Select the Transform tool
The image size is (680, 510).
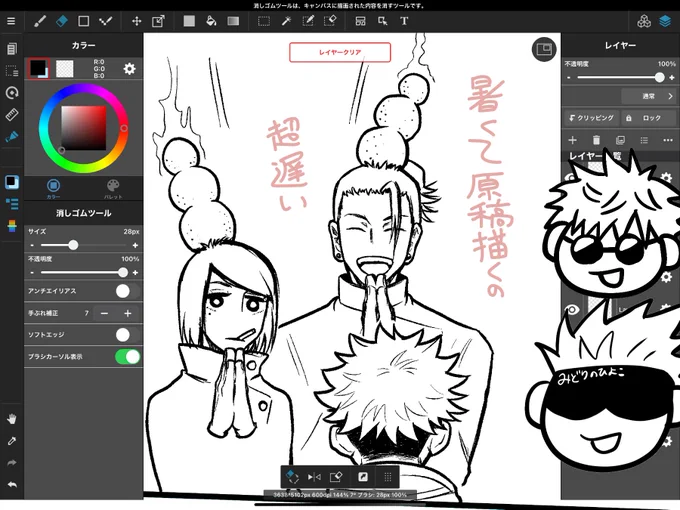[x=158, y=21]
